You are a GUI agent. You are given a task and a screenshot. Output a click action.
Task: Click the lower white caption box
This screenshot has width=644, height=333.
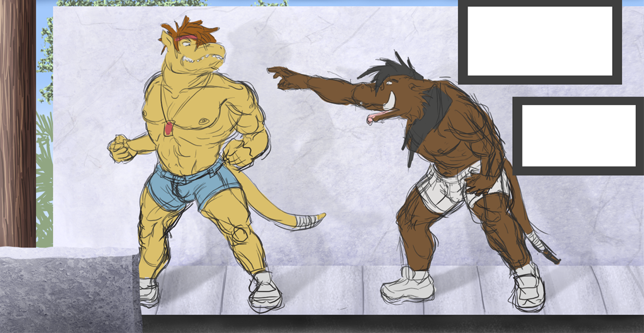click(578, 135)
